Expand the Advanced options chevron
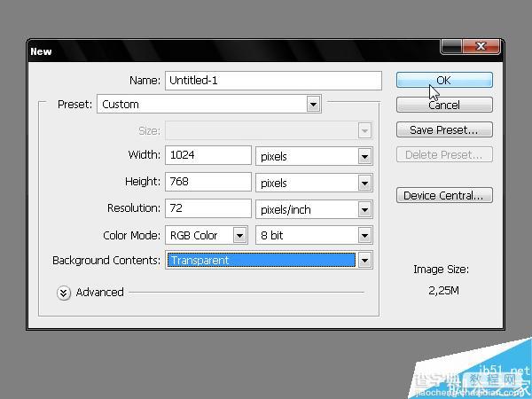 (64, 293)
